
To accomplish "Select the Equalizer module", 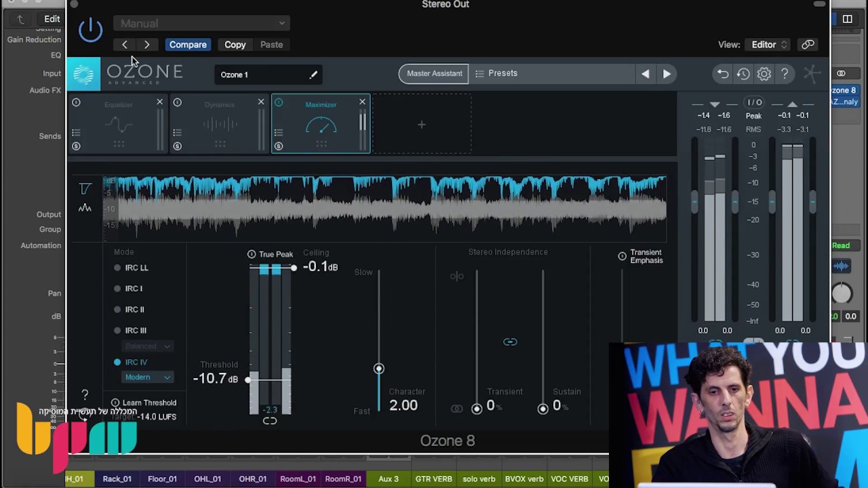I will [x=119, y=124].
